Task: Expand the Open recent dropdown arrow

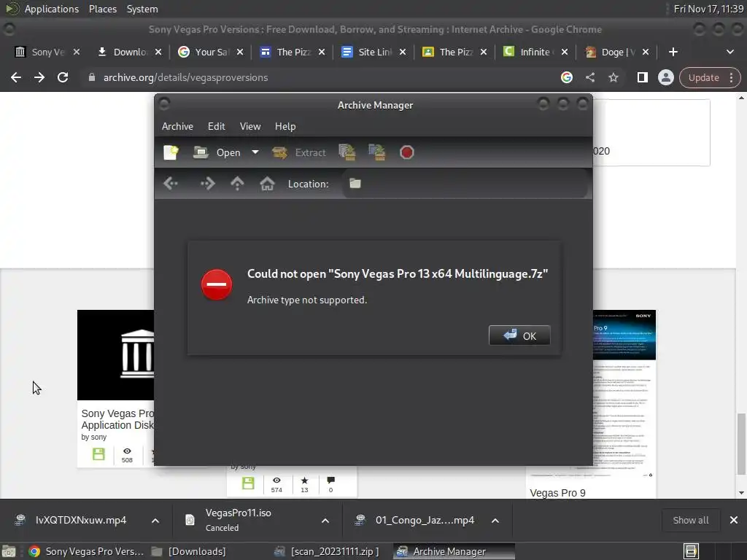Action: coord(255,152)
